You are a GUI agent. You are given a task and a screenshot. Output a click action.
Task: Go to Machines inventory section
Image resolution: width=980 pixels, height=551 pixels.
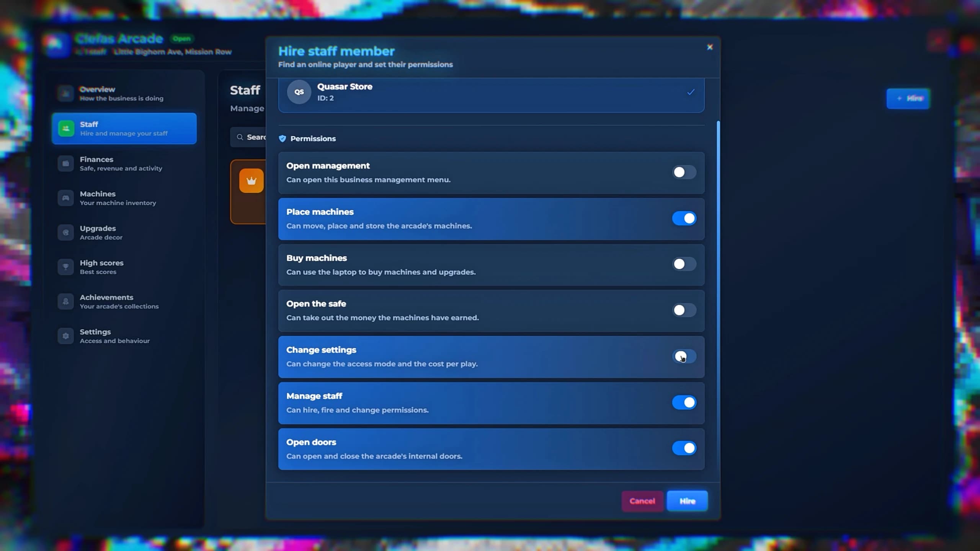[x=124, y=198]
